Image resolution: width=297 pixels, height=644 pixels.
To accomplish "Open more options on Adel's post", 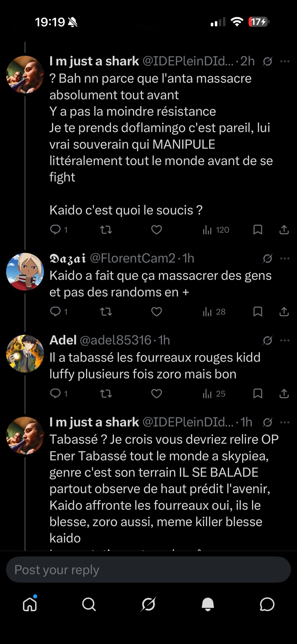I will tap(285, 340).
